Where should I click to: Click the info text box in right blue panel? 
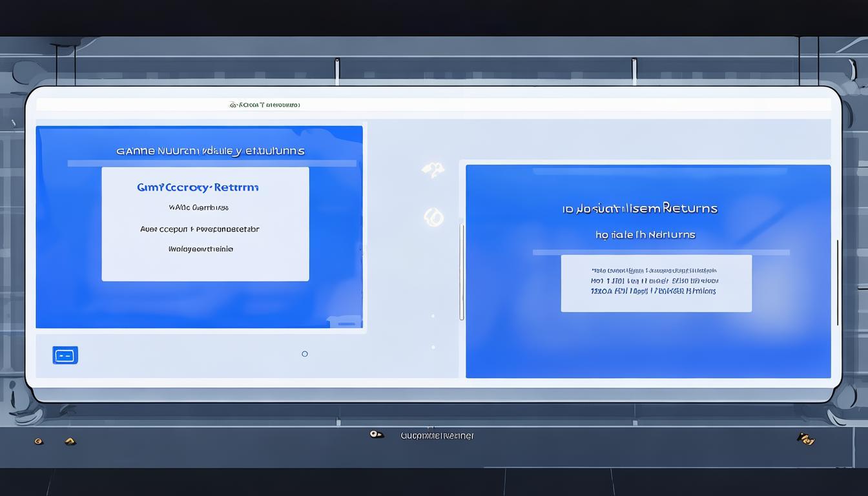656,283
